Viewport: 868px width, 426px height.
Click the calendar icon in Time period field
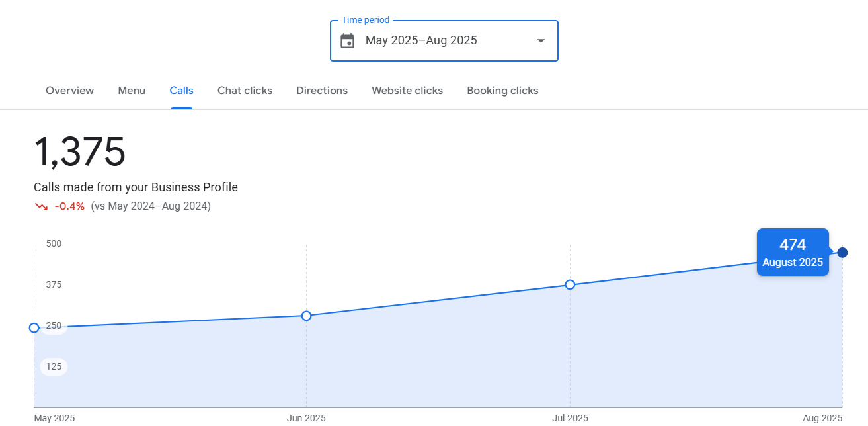[347, 41]
